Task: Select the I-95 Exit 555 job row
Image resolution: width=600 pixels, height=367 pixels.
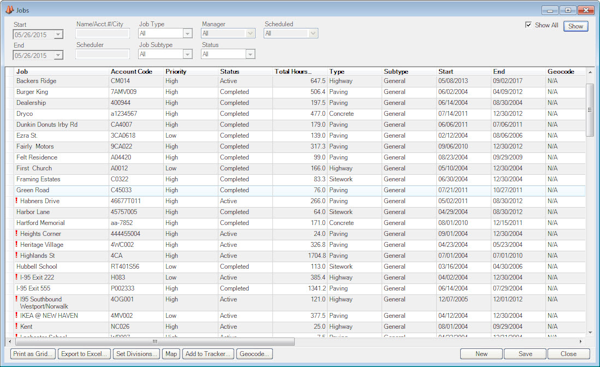Action: (300, 288)
